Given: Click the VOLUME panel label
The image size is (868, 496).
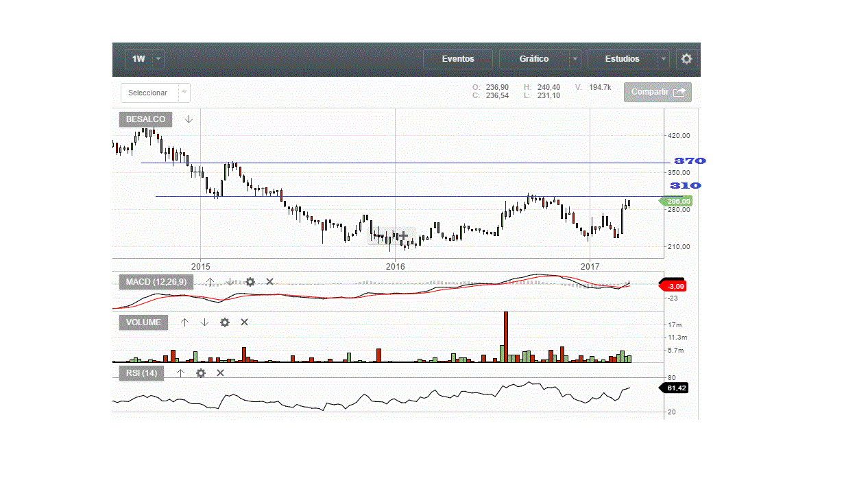Looking at the screenshot, I should pyautogui.click(x=144, y=322).
